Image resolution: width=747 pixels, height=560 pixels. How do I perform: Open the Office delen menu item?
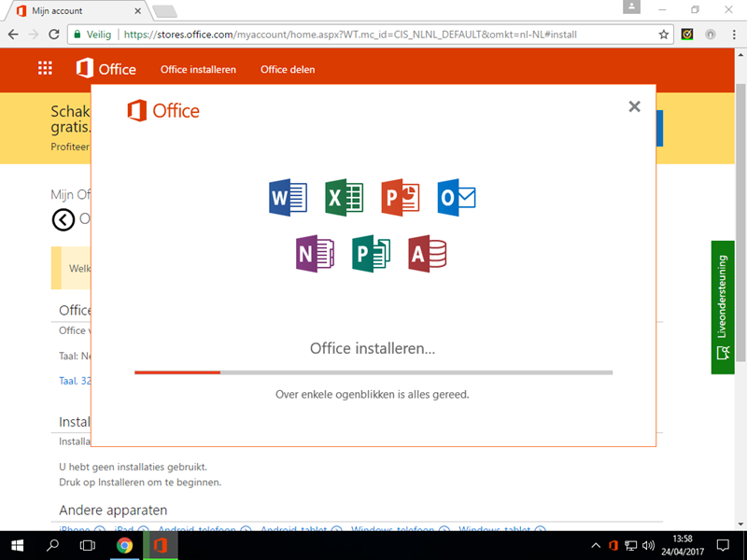point(288,69)
